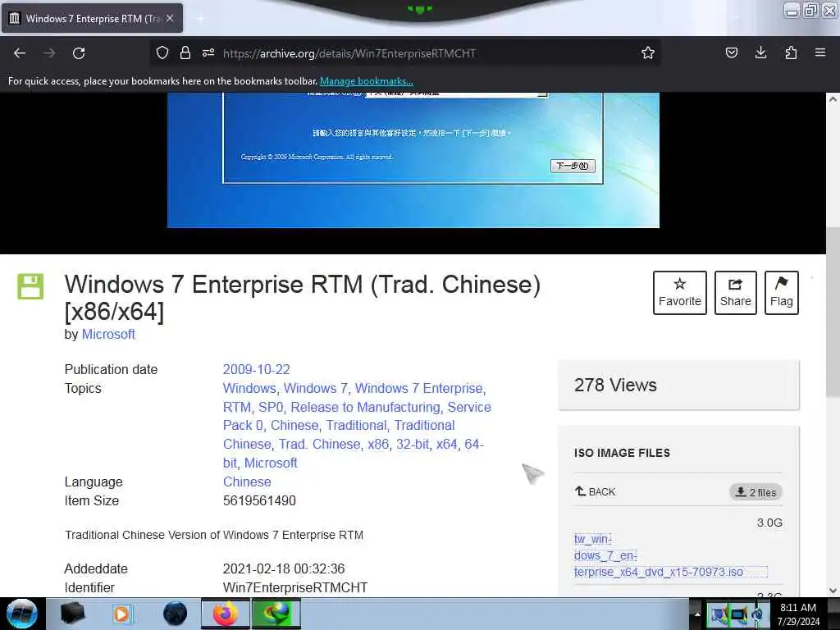Open the Firefox hamburger menu

coord(820,52)
